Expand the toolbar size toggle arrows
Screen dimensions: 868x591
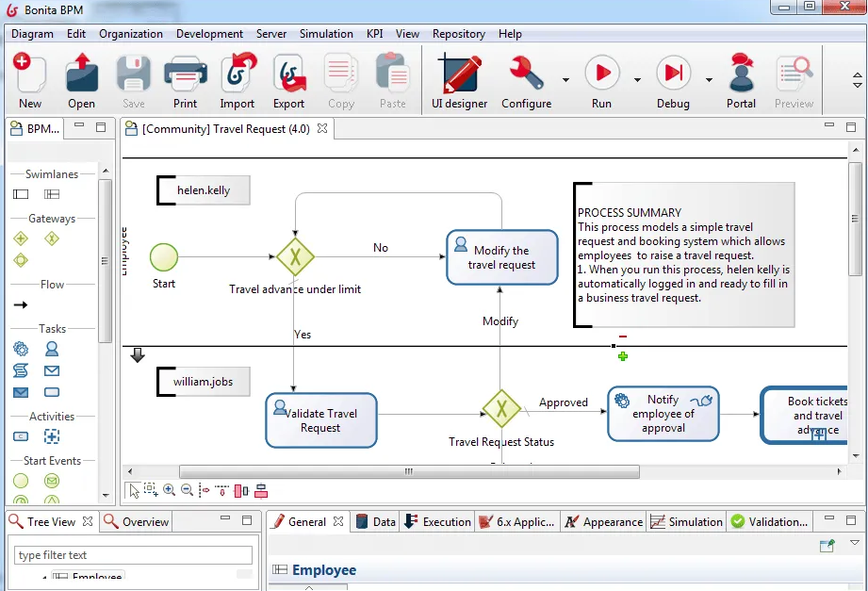(x=857, y=80)
